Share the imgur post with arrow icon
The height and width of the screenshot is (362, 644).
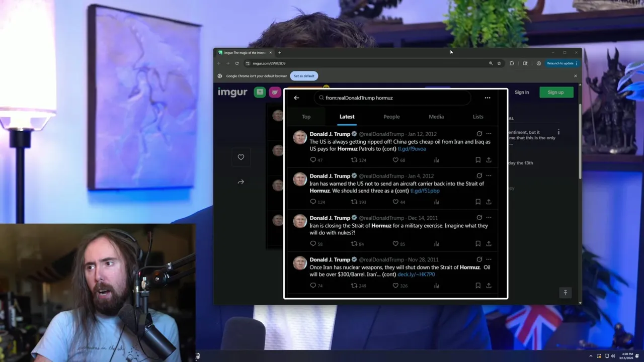coord(241,182)
